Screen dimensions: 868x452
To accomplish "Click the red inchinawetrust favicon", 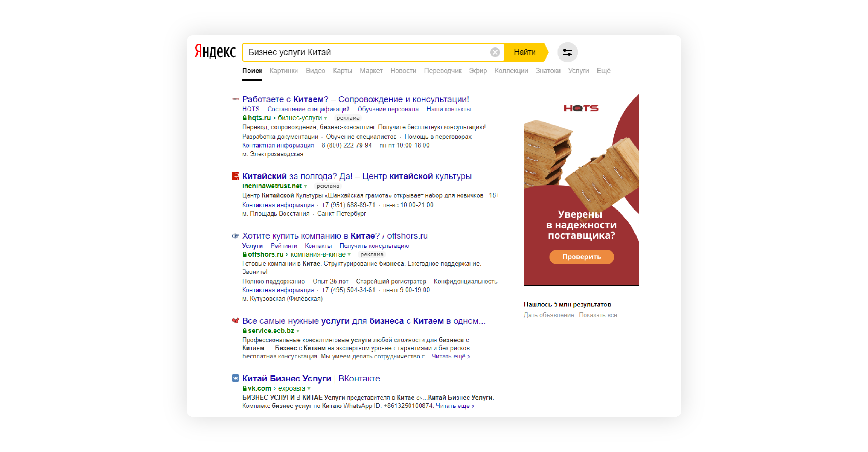I will point(235,176).
